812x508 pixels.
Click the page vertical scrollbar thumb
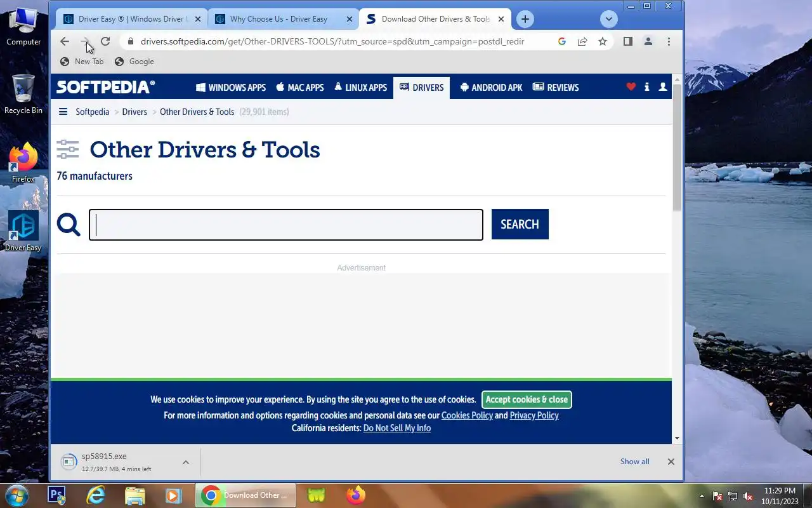pyautogui.click(x=677, y=147)
